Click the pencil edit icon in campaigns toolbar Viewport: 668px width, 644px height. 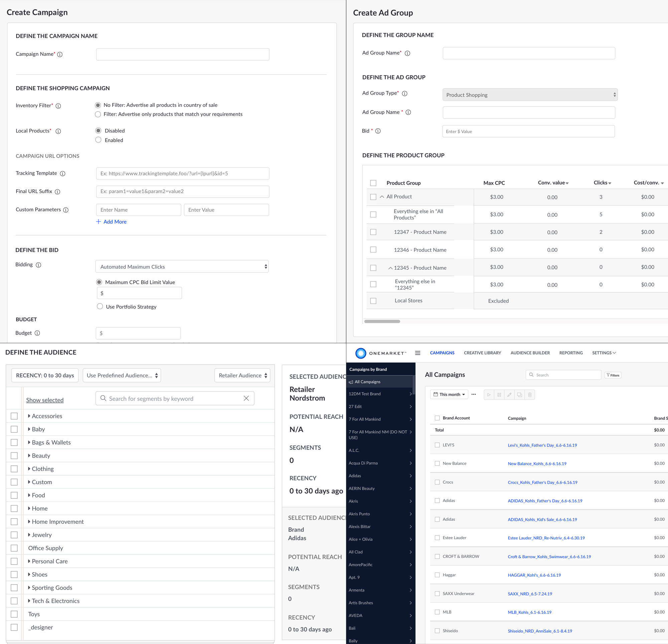coord(509,395)
